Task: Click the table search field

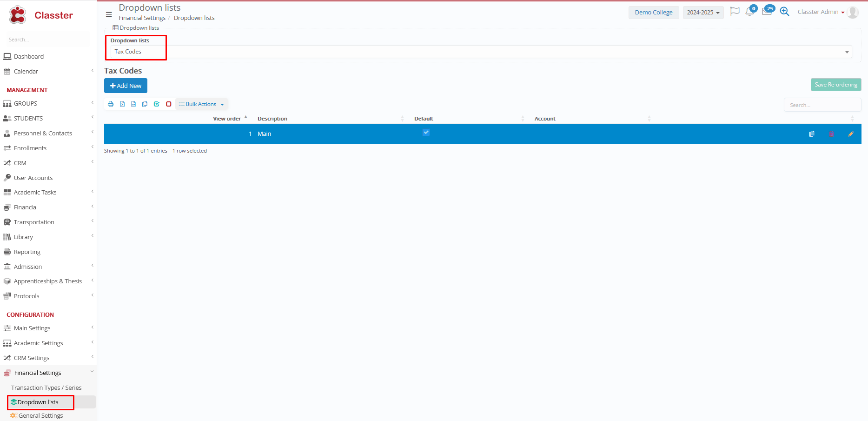Action: click(x=822, y=105)
